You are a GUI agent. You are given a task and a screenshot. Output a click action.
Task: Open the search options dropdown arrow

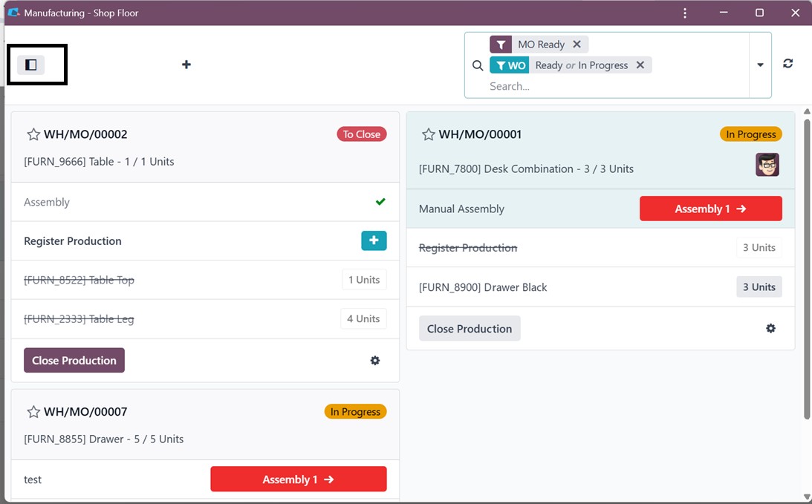pyautogui.click(x=760, y=65)
